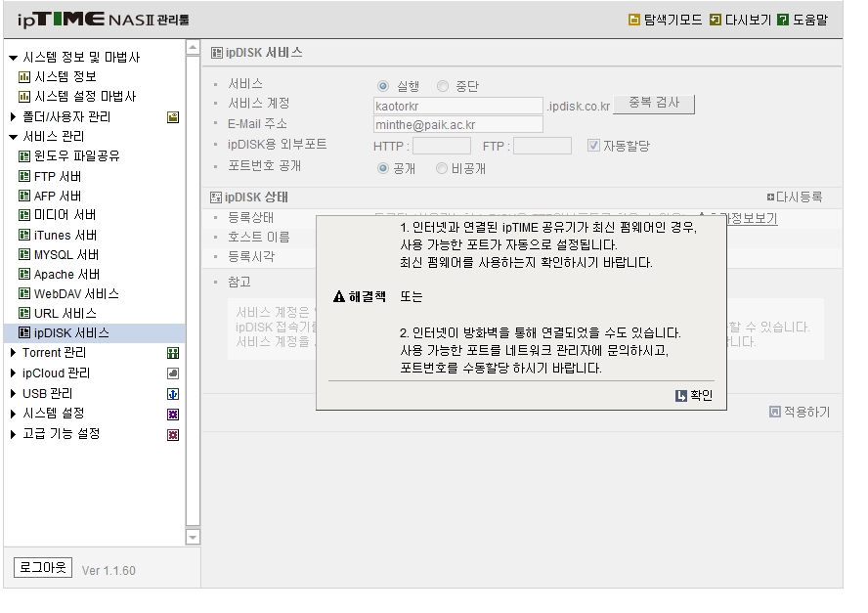Click the E-Mail 주소 input field
Screen dimensions: 868x613
pos(457,124)
